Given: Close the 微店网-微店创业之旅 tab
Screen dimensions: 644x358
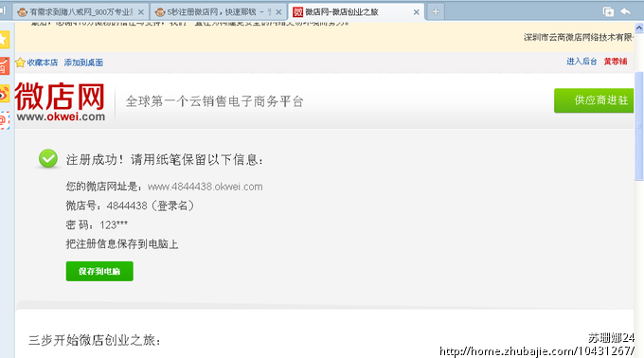Looking at the screenshot, I should pyautogui.click(x=416, y=12).
